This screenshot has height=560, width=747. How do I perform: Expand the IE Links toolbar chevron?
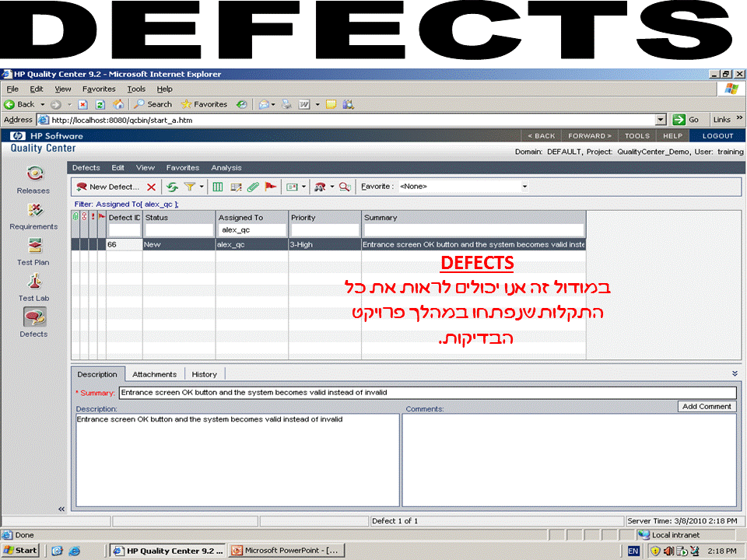coord(739,117)
